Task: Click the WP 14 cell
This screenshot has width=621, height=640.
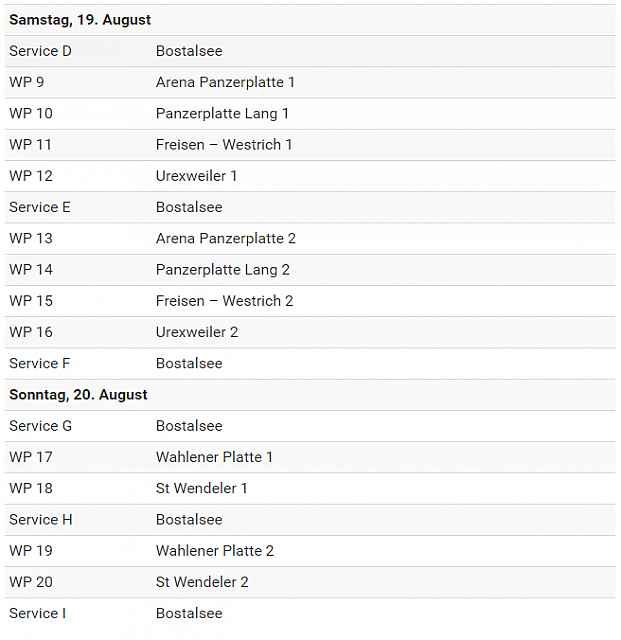Action: (x=31, y=269)
